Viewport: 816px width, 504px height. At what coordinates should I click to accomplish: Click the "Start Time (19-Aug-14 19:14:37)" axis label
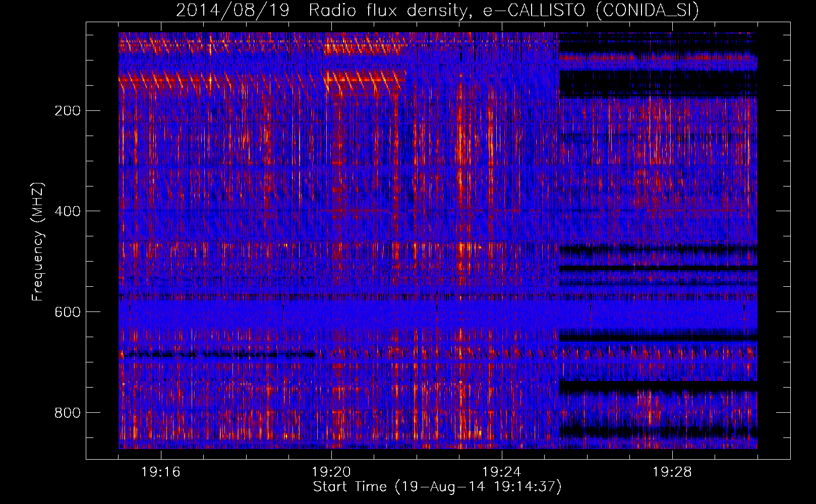[x=437, y=487]
